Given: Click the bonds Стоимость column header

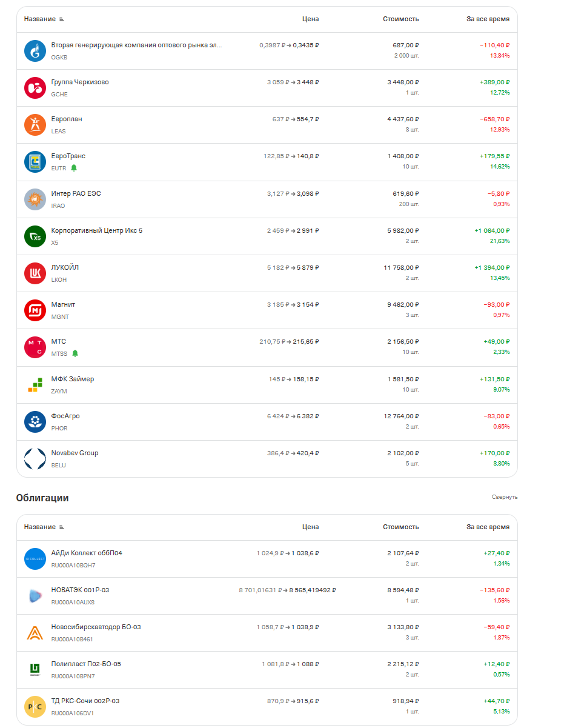Looking at the screenshot, I should coord(400,527).
